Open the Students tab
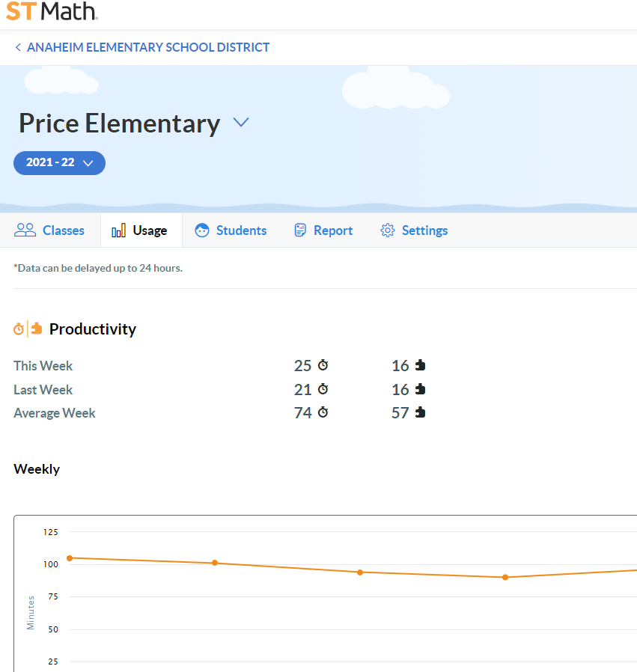 click(x=231, y=230)
